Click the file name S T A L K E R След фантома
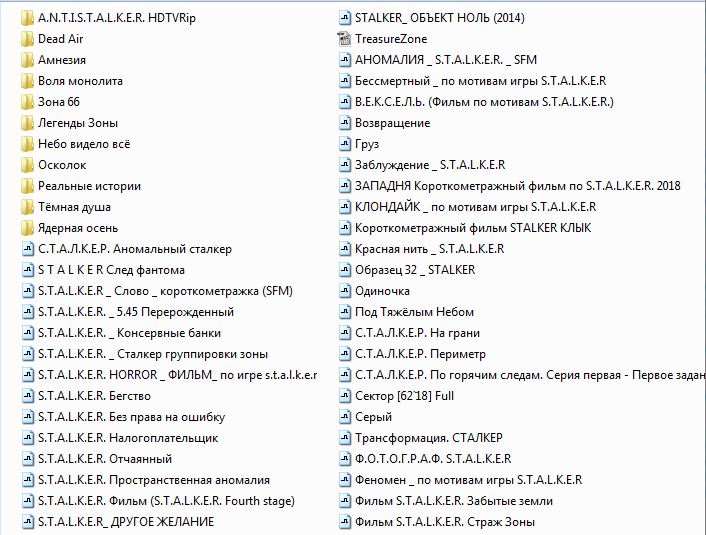 [x=111, y=270]
